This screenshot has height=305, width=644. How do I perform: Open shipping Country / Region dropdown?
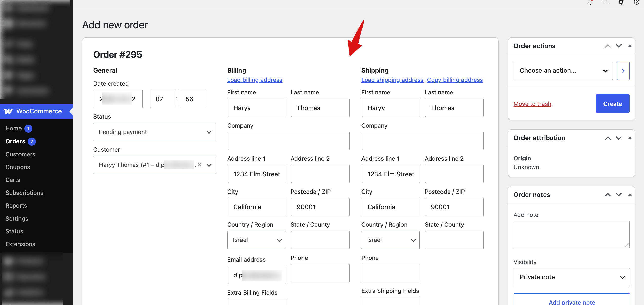click(390, 240)
